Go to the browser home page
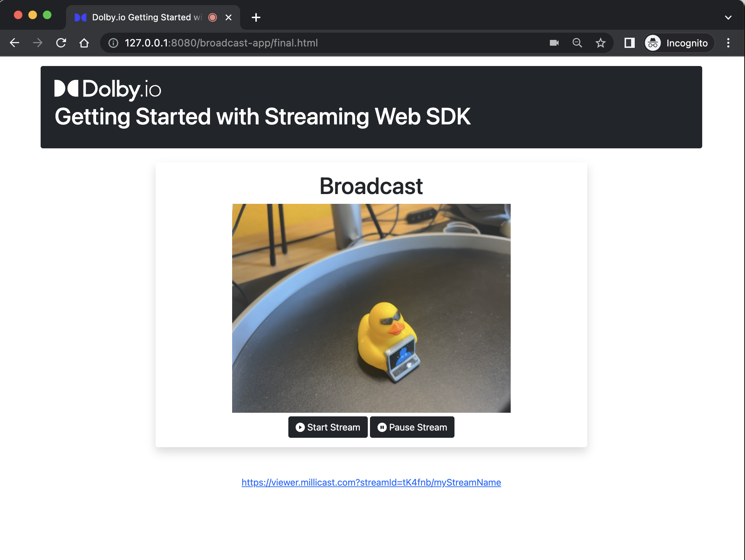Image resolution: width=745 pixels, height=560 pixels. click(x=84, y=43)
